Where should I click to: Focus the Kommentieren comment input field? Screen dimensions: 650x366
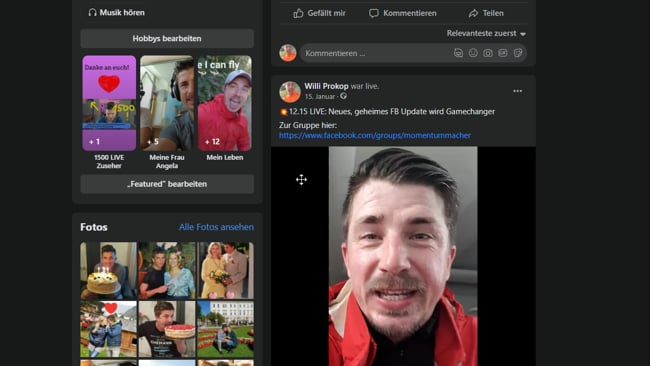click(413, 53)
